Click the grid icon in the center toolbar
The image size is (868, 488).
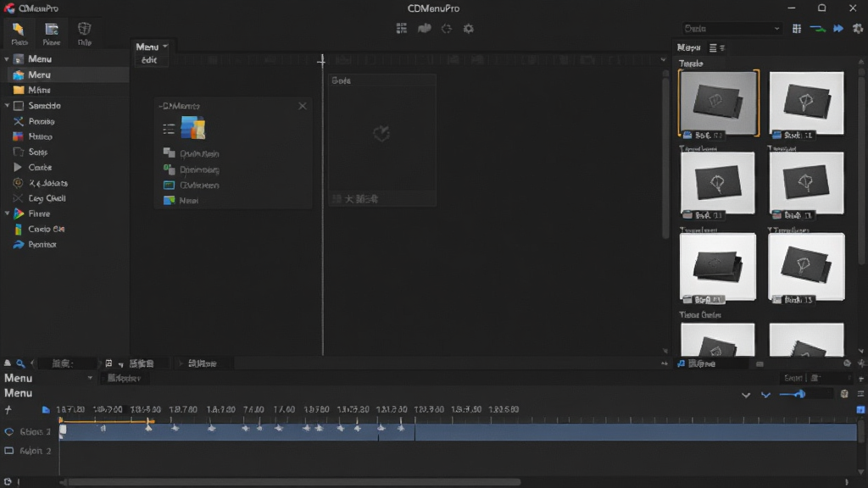click(401, 28)
